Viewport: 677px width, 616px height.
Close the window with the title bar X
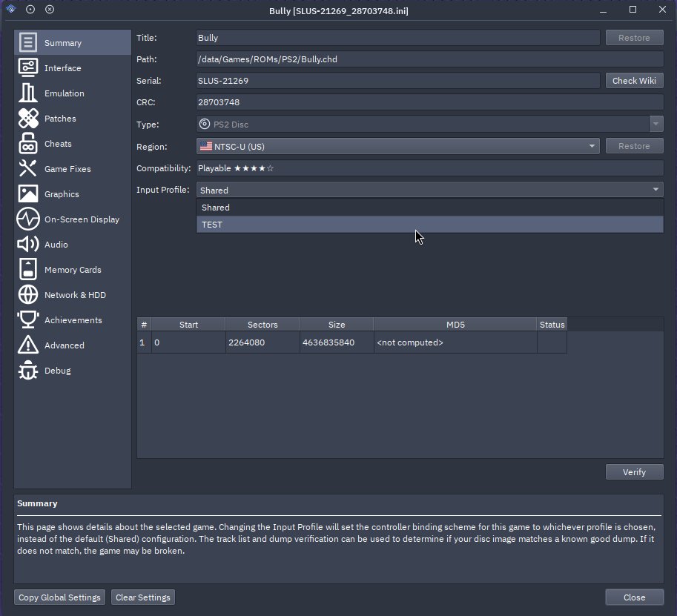click(x=662, y=10)
